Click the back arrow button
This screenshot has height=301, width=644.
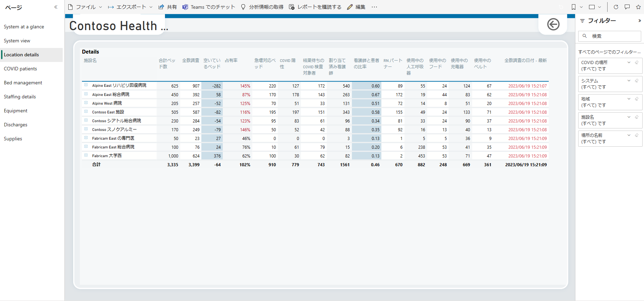pyautogui.click(x=553, y=24)
